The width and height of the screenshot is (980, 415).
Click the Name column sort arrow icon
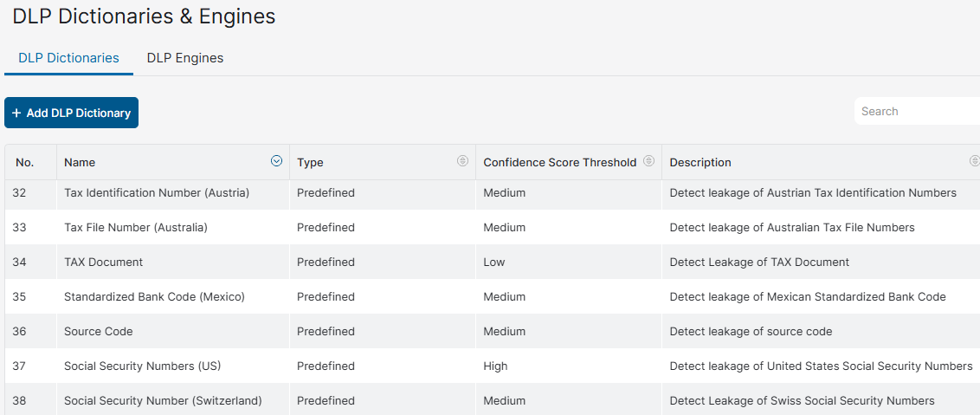tap(276, 161)
